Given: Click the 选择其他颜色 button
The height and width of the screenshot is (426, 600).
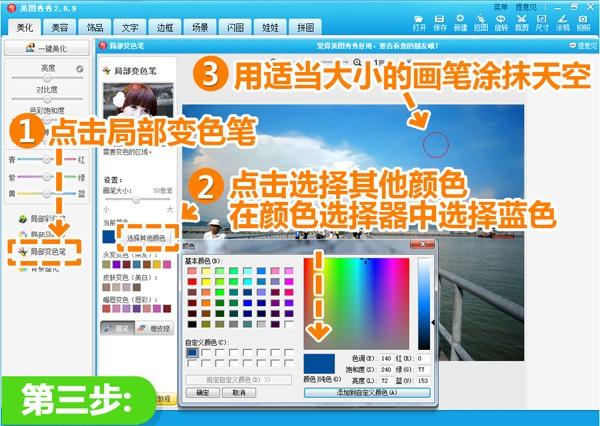Looking at the screenshot, I should pyautogui.click(x=146, y=238).
